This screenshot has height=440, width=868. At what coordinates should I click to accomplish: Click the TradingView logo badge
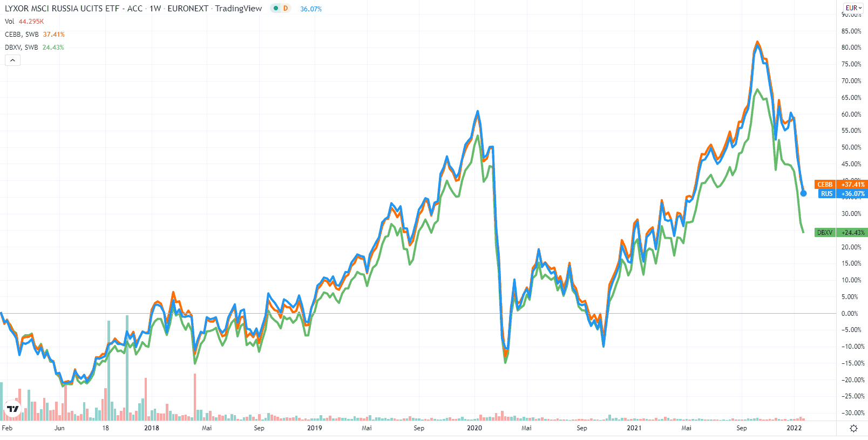click(x=12, y=409)
